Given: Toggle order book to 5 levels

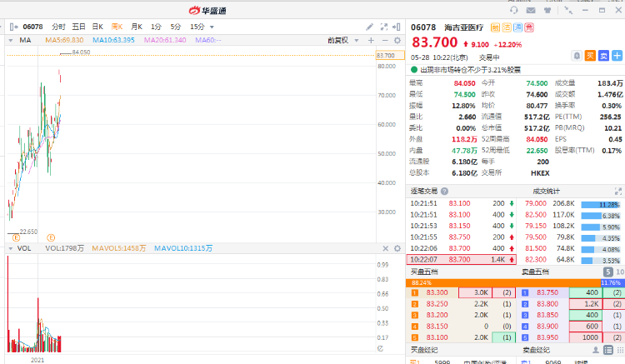Looking at the screenshot, I should click(607, 272).
